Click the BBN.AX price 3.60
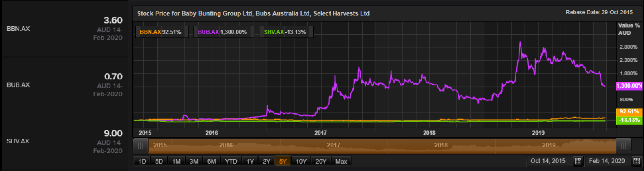This screenshot has width=644, height=171. pyautogui.click(x=113, y=20)
